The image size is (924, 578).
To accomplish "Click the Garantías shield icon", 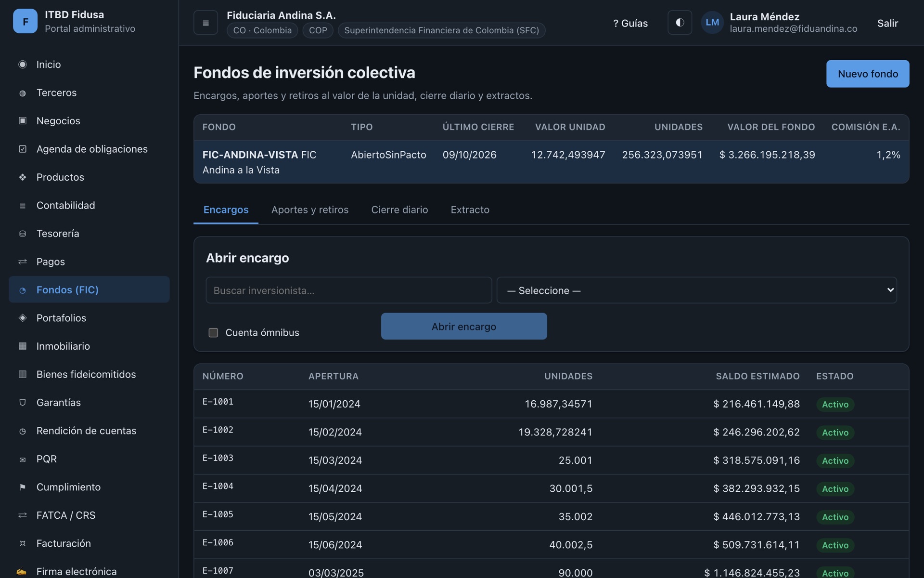I will [x=23, y=403].
